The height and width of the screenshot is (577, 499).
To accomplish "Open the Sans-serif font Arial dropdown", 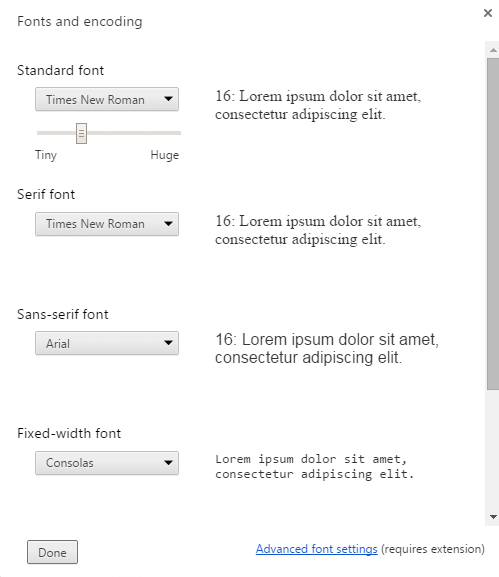I will [107, 343].
